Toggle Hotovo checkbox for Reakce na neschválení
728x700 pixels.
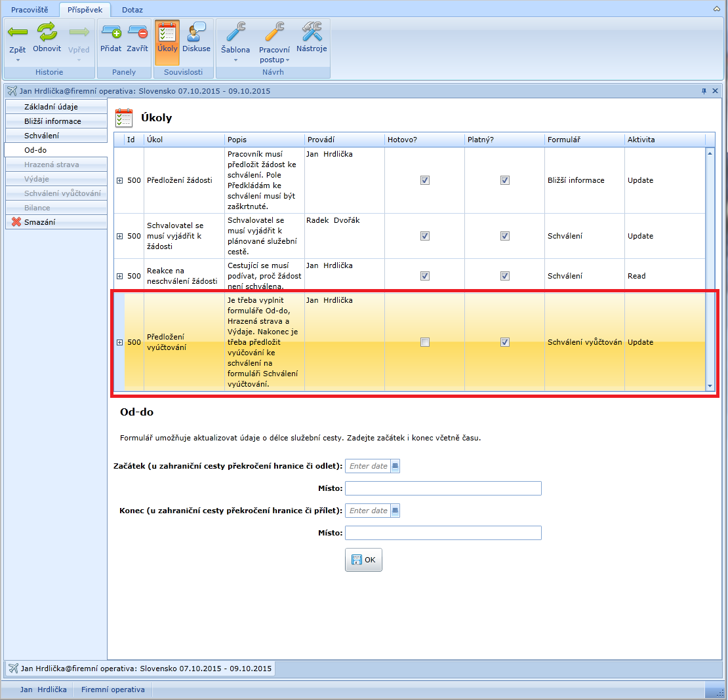425,276
